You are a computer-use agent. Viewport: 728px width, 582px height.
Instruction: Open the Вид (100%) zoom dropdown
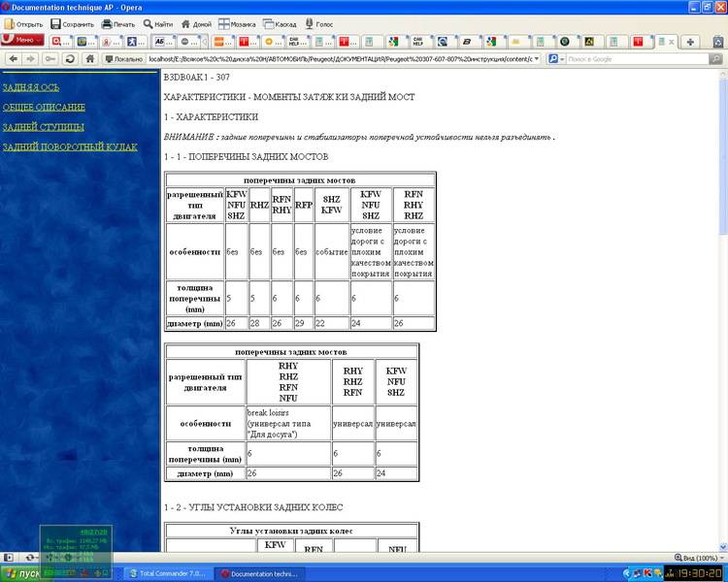[699, 559]
